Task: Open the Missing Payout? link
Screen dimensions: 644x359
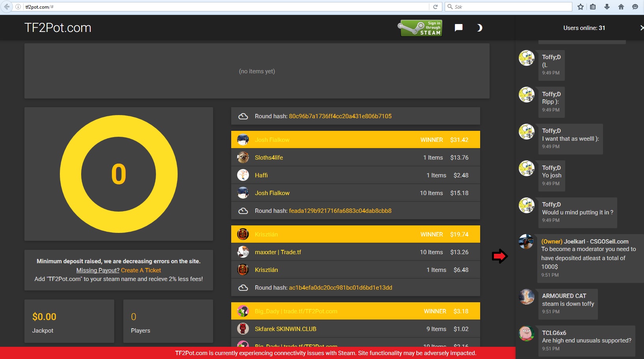Action: click(98, 270)
